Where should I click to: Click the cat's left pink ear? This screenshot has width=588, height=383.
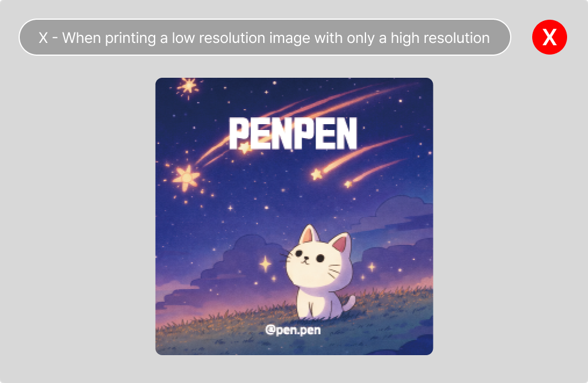point(309,235)
